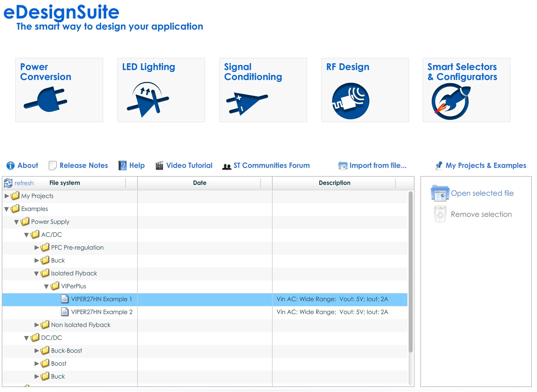Launch the Smart Selectors rocket icon
Viewport: 537px width, 392px height.
451,101
